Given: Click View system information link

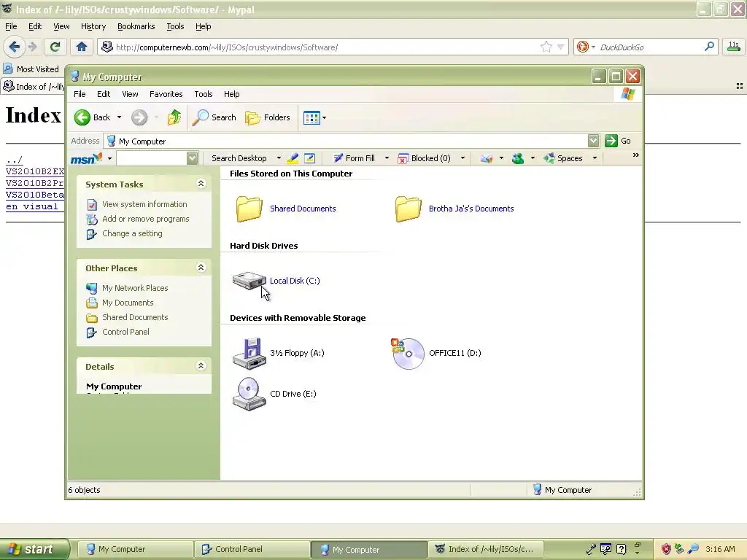Looking at the screenshot, I should pyautogui.click(x=144, y=204).
